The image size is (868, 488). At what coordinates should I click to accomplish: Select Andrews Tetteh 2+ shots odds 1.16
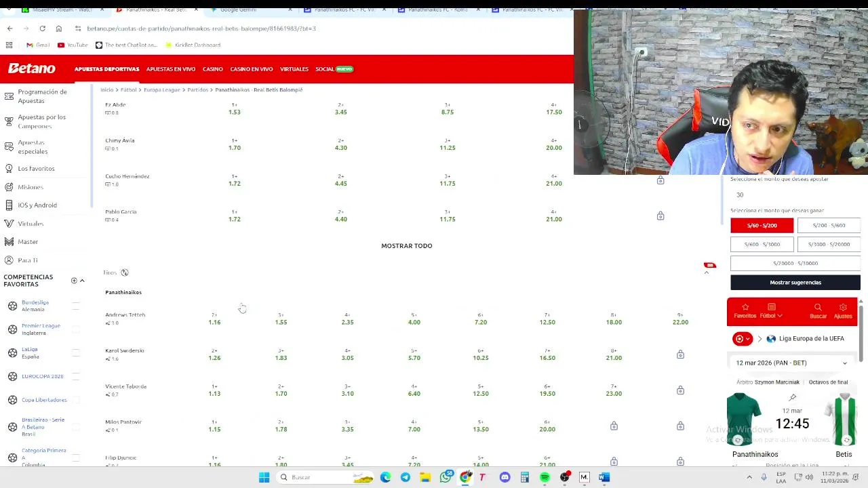(214, 319)
